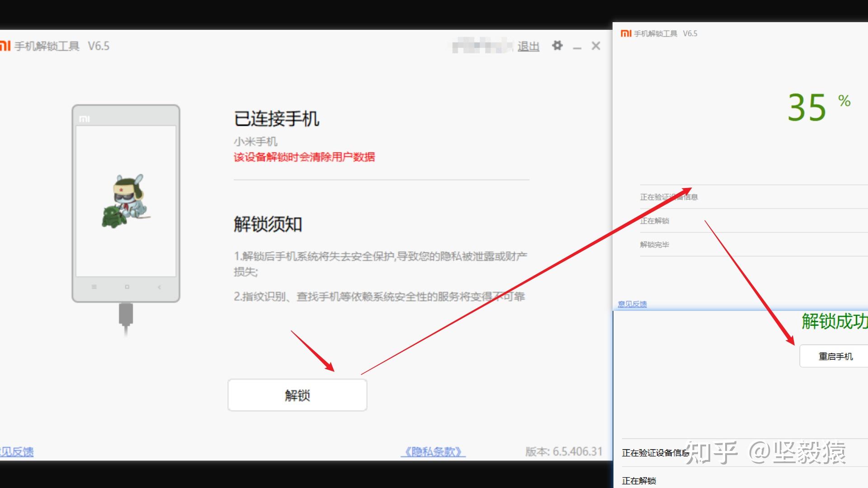The image size is (868, 488).
Task: Click the Mi logo in main title bar
Action: (5, 46)
